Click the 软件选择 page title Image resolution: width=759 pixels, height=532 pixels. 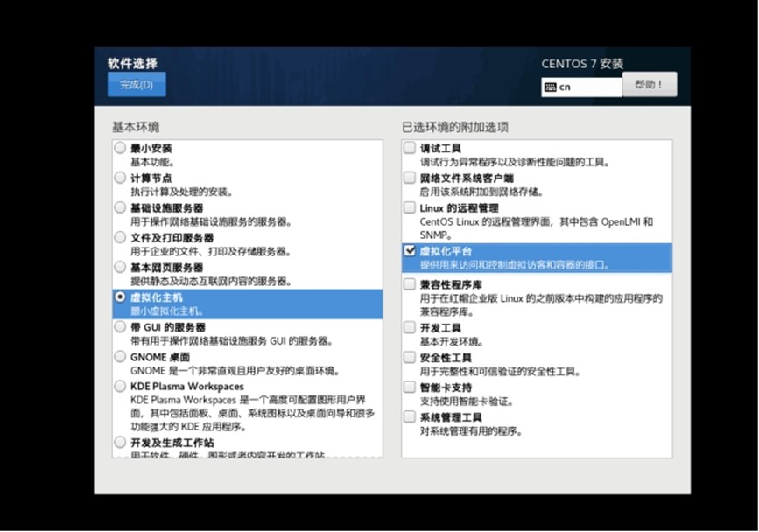tap(132, 63)
